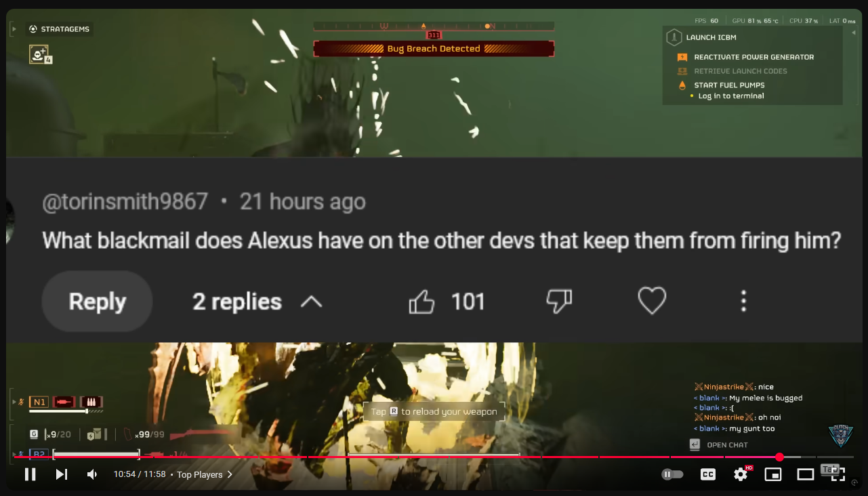868x496 pixels.
Task: Toggle closed captions CC
Action: [708, 474]
